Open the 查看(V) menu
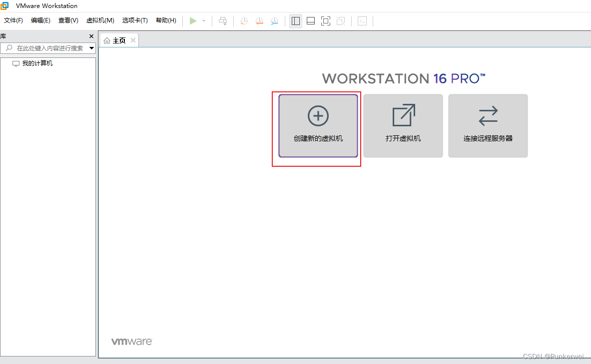 click(68, 20)
